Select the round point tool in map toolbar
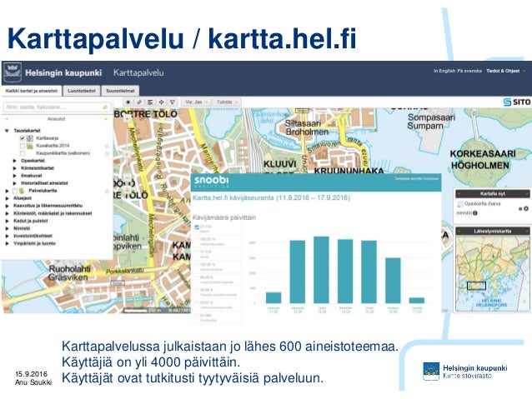Screen dimensions: 532x399 pyautogui.click(x=128, y=102)
